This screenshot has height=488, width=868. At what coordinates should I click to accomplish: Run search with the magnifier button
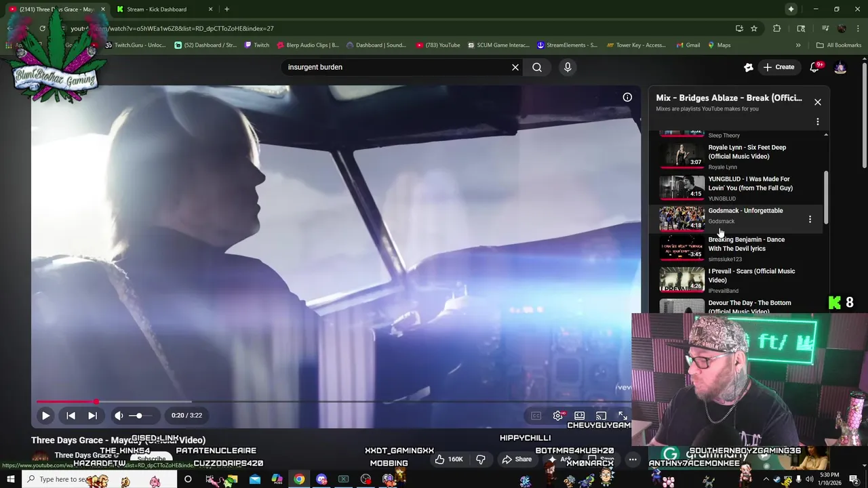coord(537,67)
